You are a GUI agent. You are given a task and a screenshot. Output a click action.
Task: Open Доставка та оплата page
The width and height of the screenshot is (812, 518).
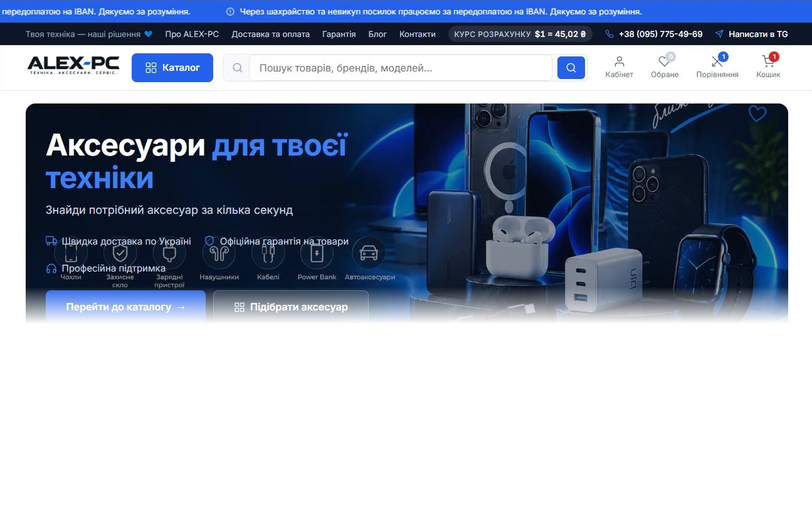click(270, 34)
